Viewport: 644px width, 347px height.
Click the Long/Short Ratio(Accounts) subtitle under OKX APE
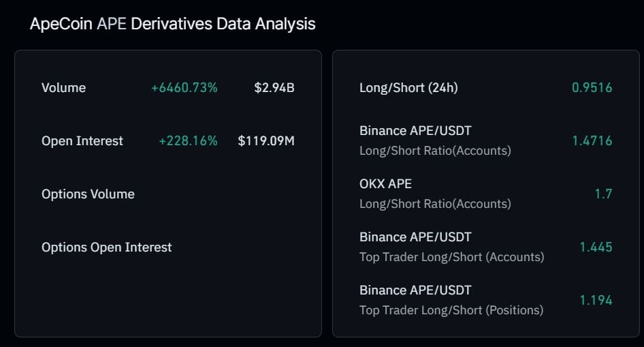click(435, 204)
